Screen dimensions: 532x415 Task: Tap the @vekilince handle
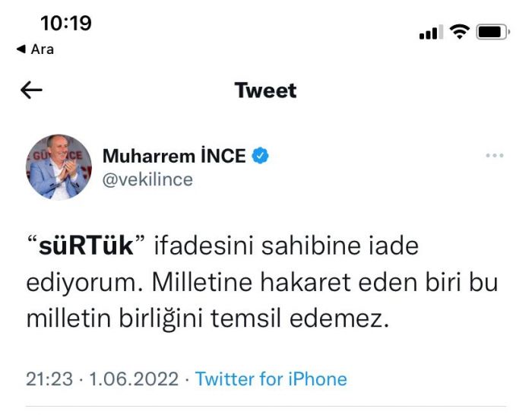(147, 179)
